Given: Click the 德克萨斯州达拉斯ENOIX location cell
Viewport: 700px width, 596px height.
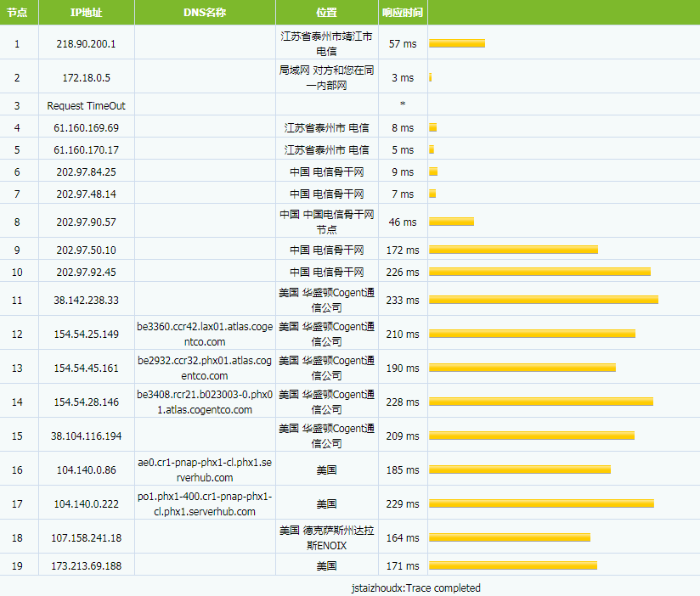Looking at the screenshot, I should pyautogui.click(x=326, y=537).
